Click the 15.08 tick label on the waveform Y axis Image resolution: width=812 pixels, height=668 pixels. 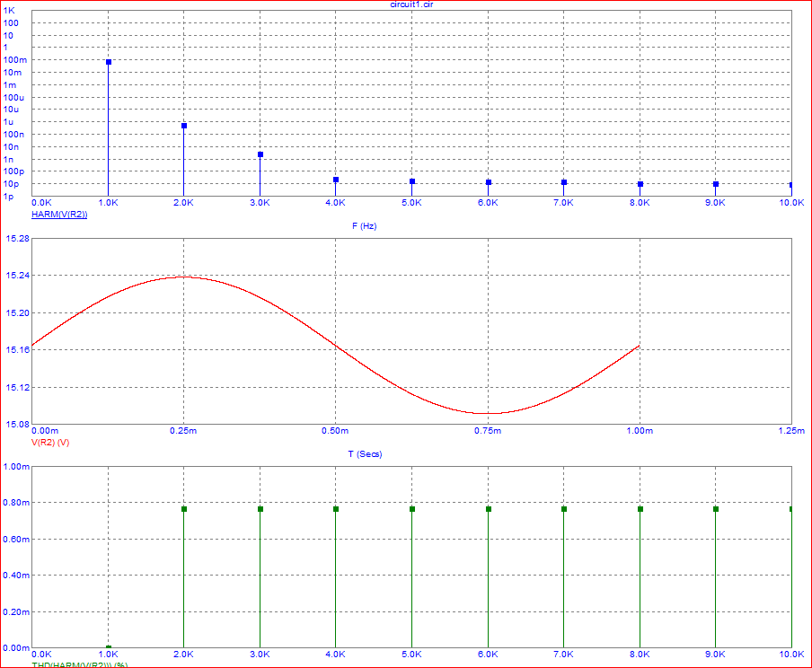17,425
